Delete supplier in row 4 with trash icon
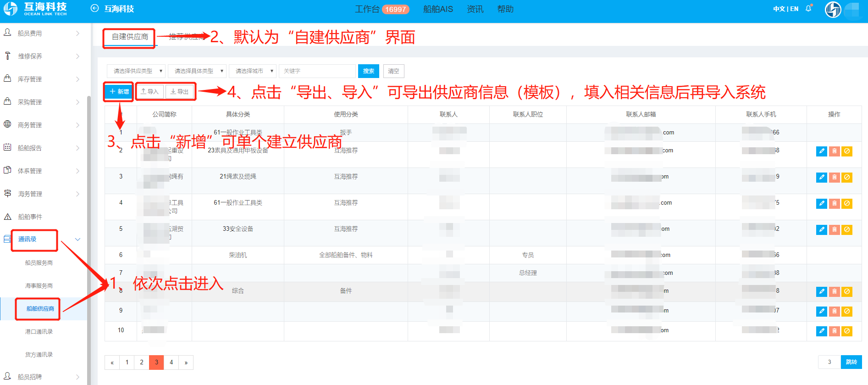This screenshot has height=385, width=868. coord(834,203)
